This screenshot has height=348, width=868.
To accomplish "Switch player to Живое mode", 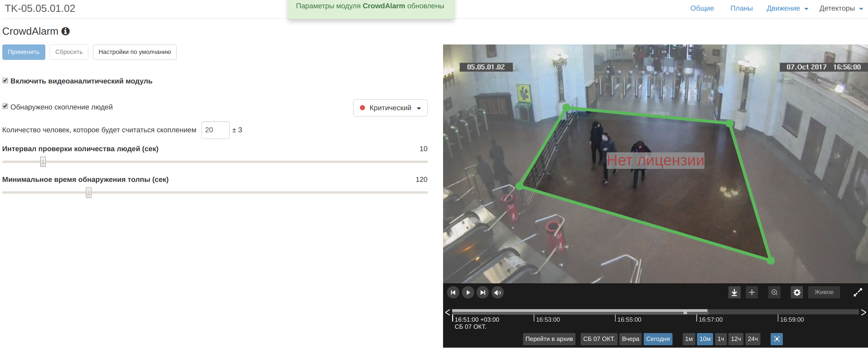I will point(824,292).
